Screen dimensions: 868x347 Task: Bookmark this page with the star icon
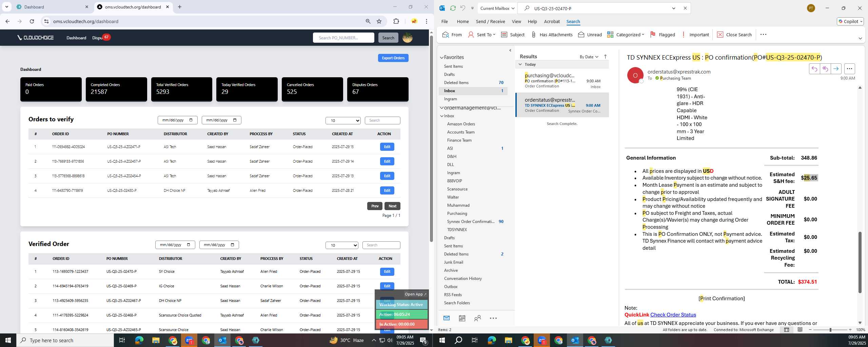[x=379, y=21]
